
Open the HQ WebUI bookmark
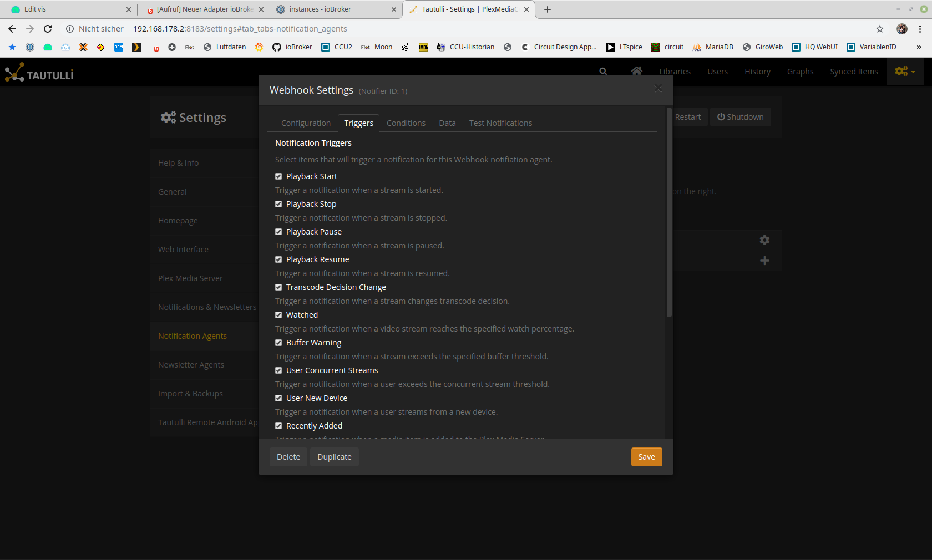pyautogui.click(x=814, y=47)
